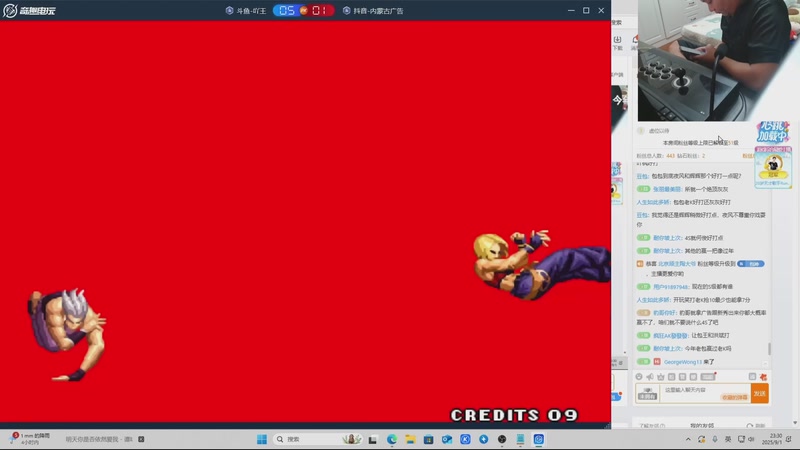Image resolution: width=800 pixels, height=450 pixels.
Task: Click the white-haired fighter sprite
Action: [67, 334]
